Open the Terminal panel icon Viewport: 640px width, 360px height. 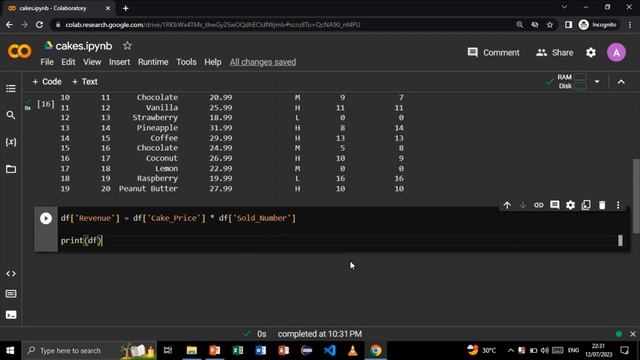(11, 315)
